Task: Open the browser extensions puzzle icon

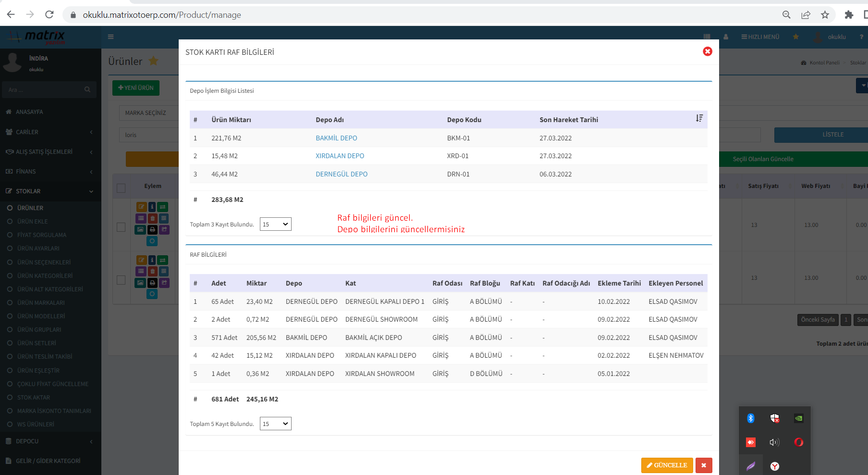Action: click(x=849, y=15)
